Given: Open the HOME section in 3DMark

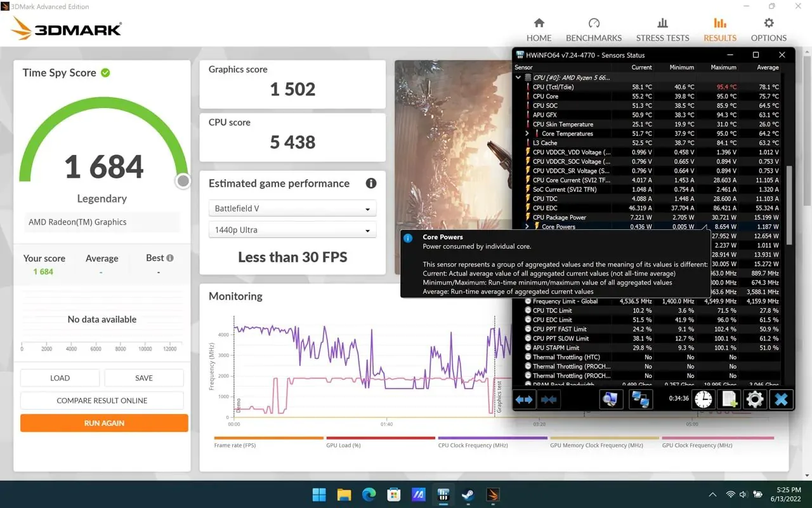Looking at the screenshot, I should (x=539, y=30).
